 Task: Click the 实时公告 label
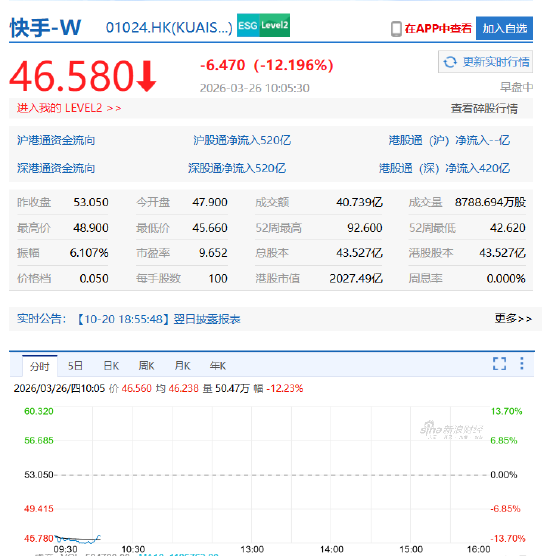tap(41, 319)
